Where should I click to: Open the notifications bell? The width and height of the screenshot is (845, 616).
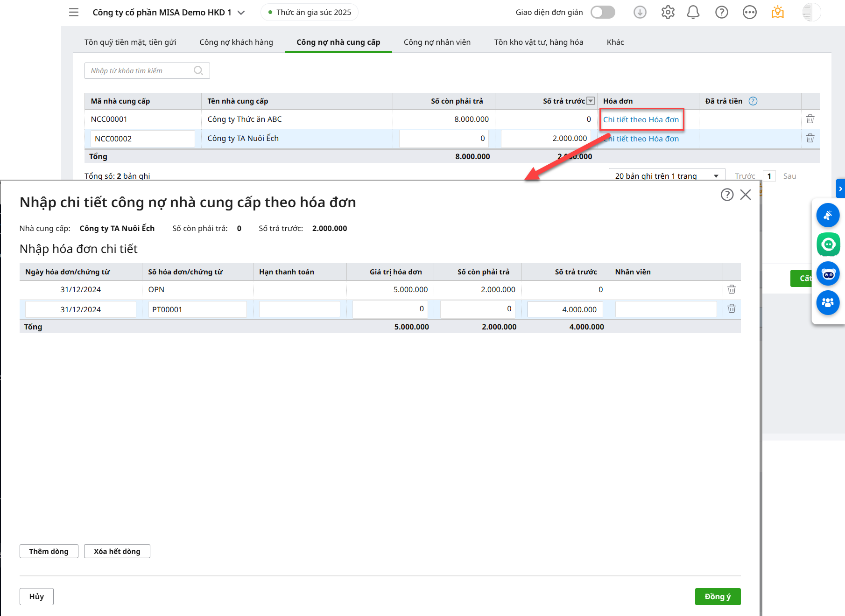(693, 12)
